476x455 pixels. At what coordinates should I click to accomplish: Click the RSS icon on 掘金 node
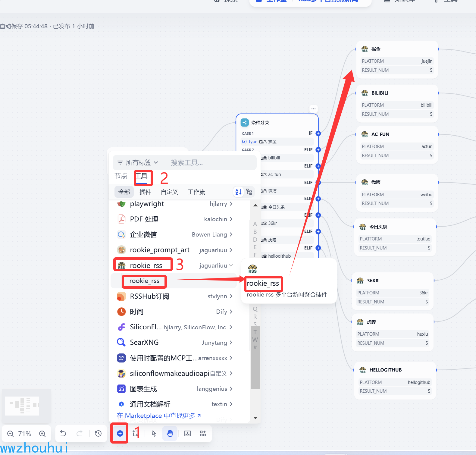[x=365, y=49]
